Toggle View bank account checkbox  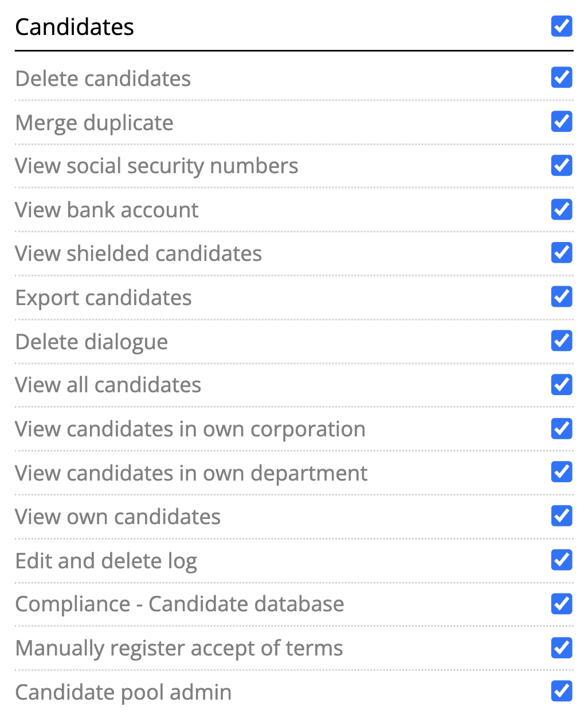pos(561,209)
